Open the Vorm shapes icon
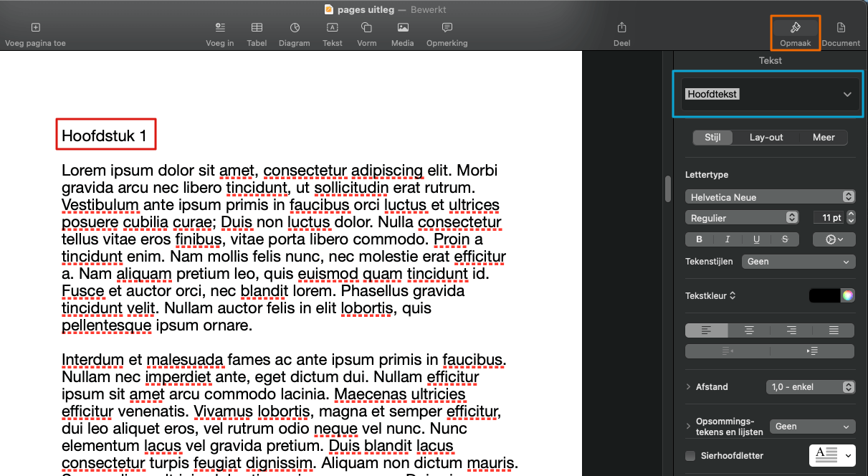This screenshot has height=476, width=868. (366, 27)
